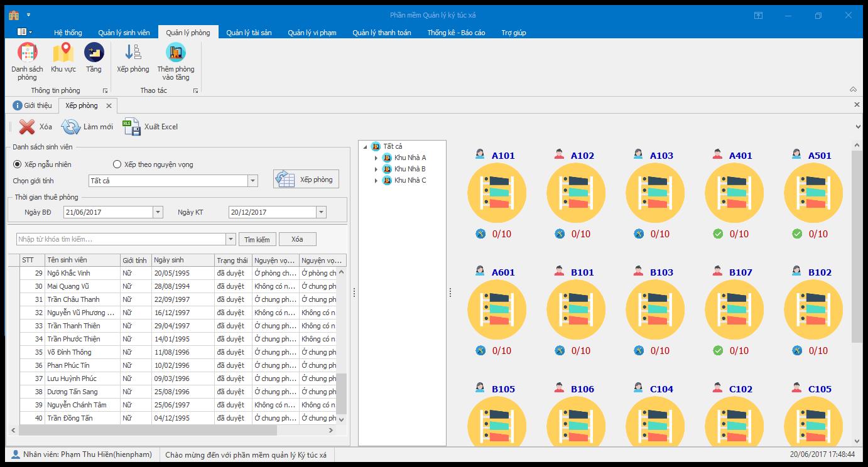Open Thêm phòng vào tầng
868x467 pixels.
tap(176, 62)
